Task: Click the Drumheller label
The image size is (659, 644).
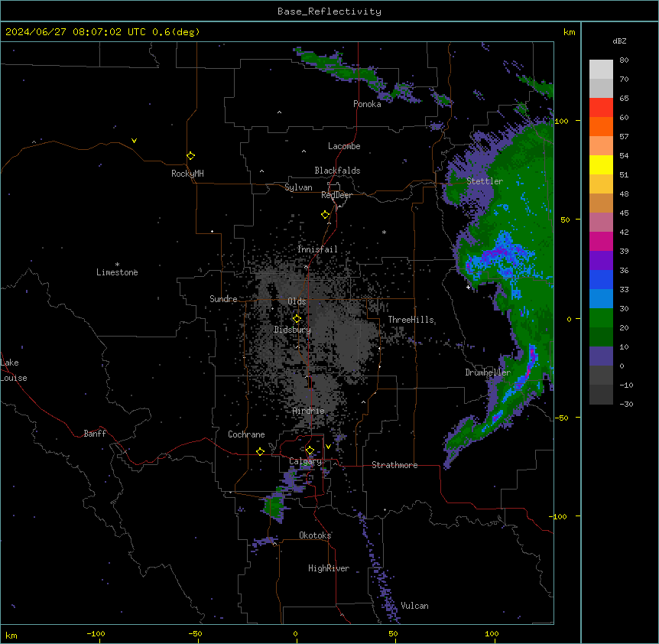Action: (488, 372)
